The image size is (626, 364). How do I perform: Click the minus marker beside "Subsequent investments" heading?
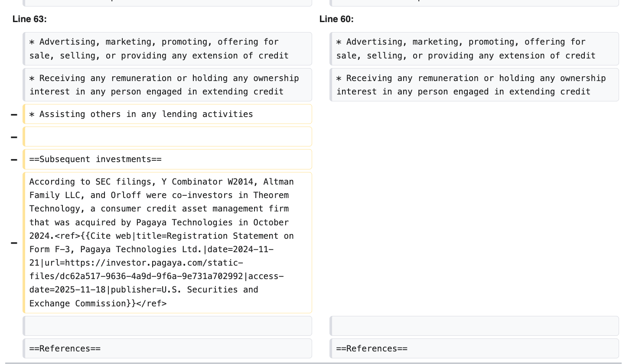click(14, 159)
